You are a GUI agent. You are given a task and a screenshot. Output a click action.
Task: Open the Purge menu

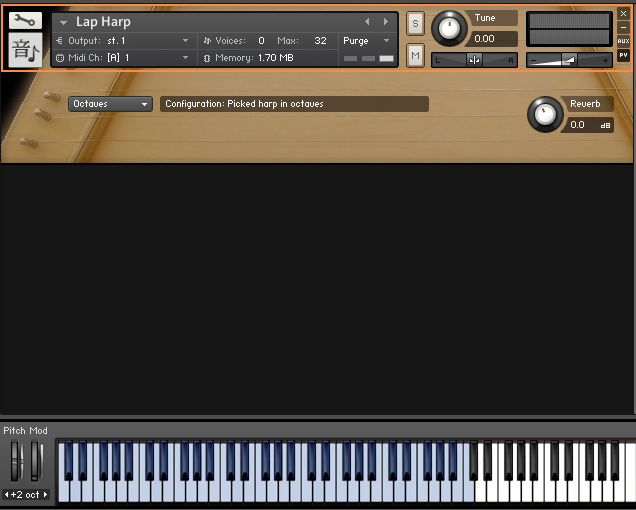pos(366,41)
